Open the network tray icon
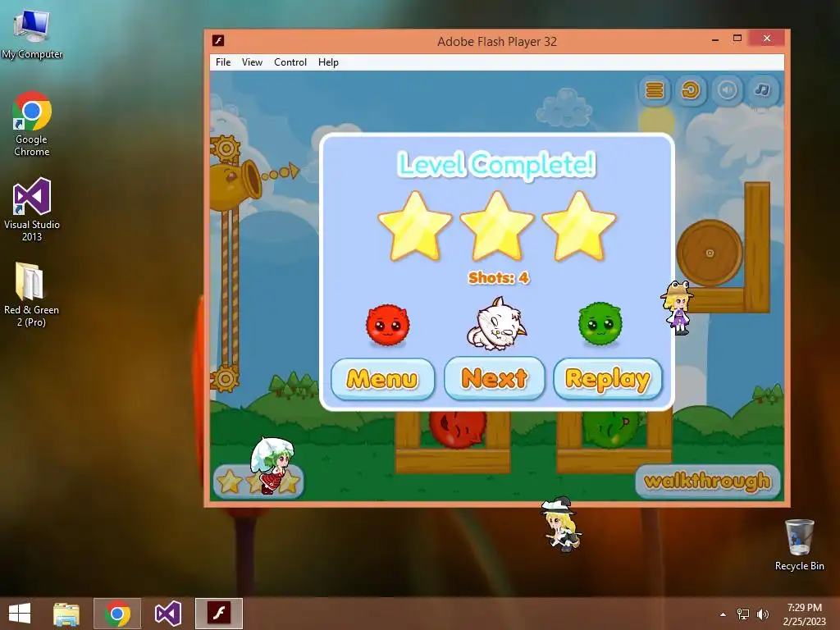This screenshot has height=630, width=840. click(743, 614)
